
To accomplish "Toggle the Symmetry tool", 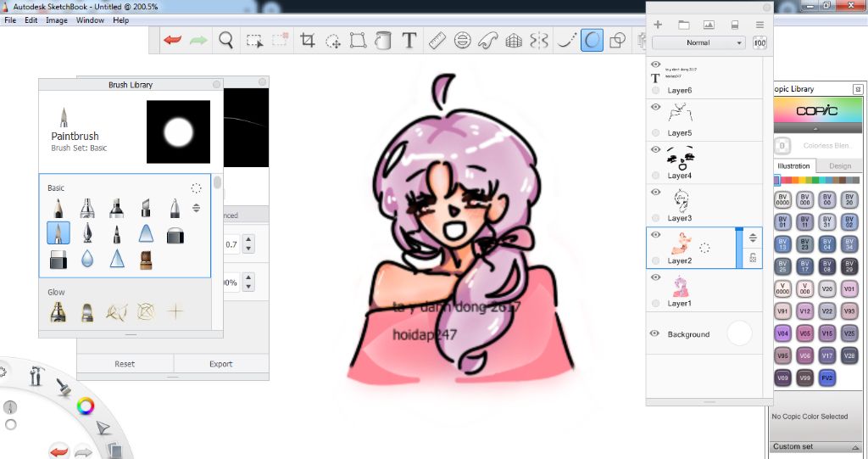I will coord(539,41).
